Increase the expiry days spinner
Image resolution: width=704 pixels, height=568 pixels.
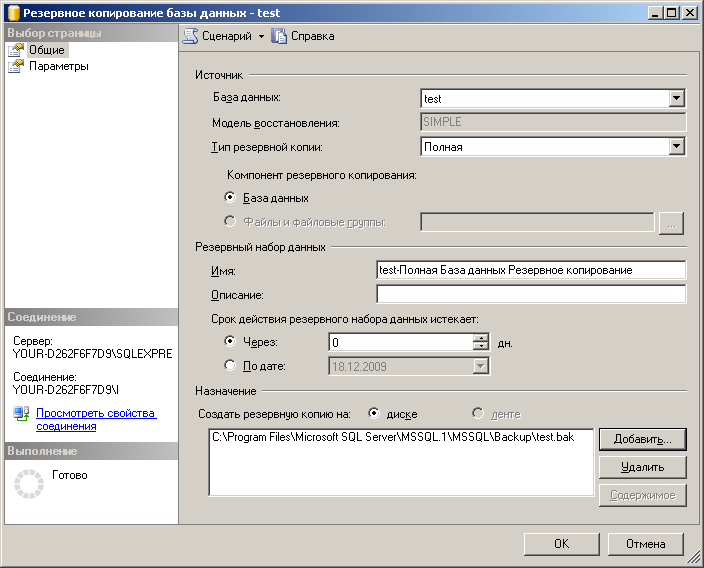[481, 338]
